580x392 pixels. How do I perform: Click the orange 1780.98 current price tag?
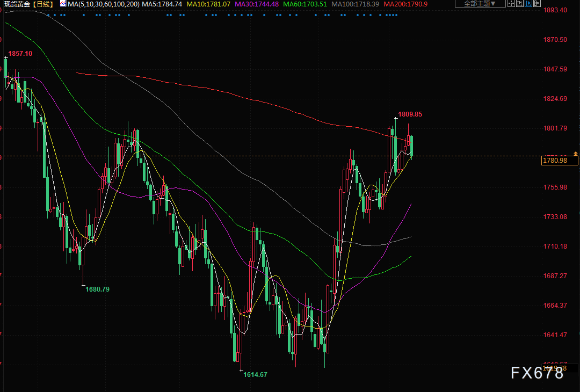pos(559,160)
